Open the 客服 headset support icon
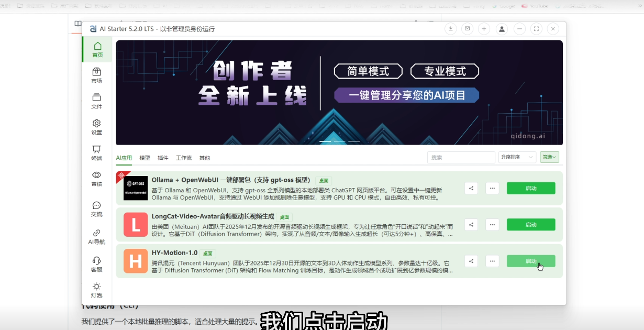Screen dimensions: 644x330 coord(96,264)
